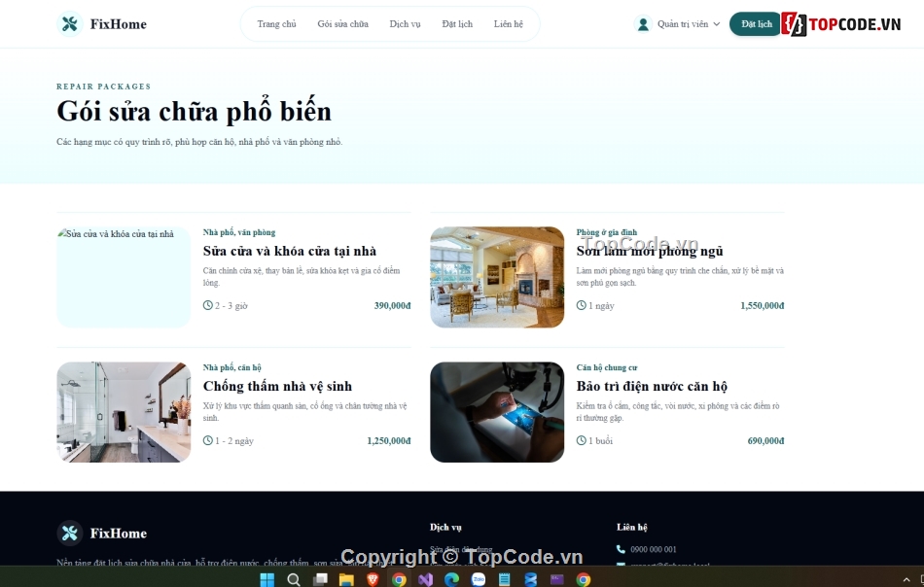This screenshot has height=587, width=924.
Task: Click the living room thumbnail of Sơn làm mới
Action: pos(497,277)
